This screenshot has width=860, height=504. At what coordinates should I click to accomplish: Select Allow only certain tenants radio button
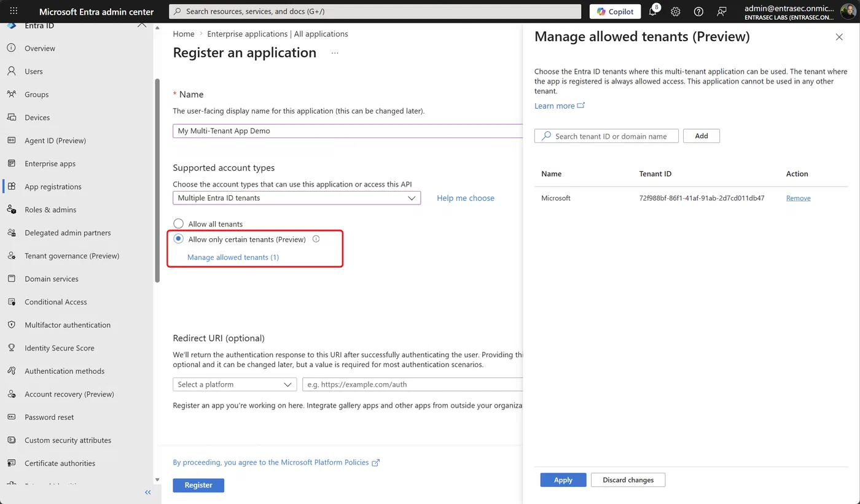(178, 239)
